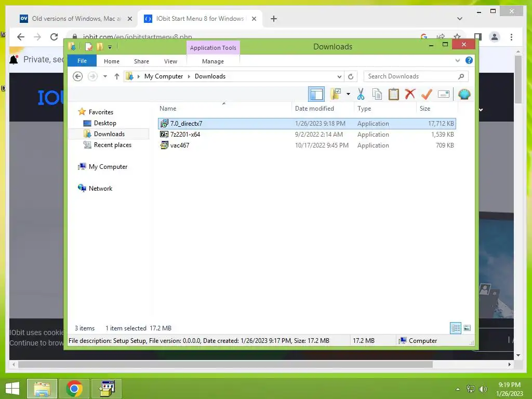
Task: Select the 7z2201-x64 file
Action: [307, 135]
